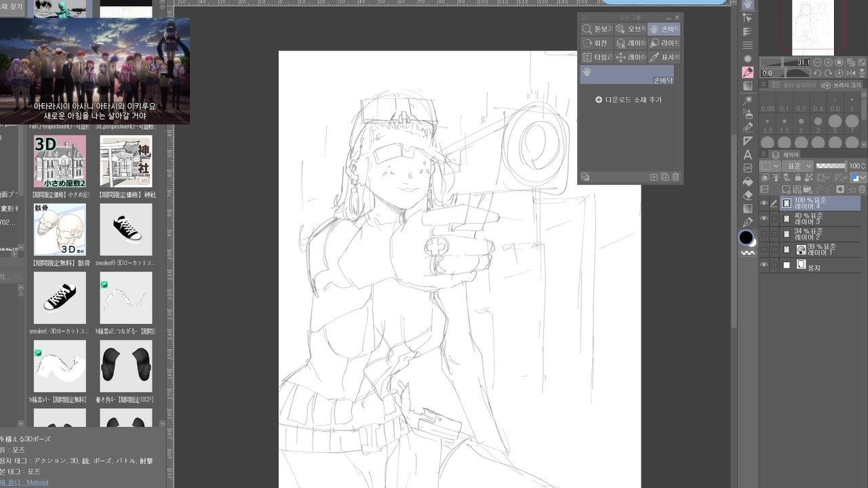Select the Hand (손바닥) move tool in toolbar
The width and height of the screenshot is (868, 488).
pyautogui.click(x=748, y=4)
